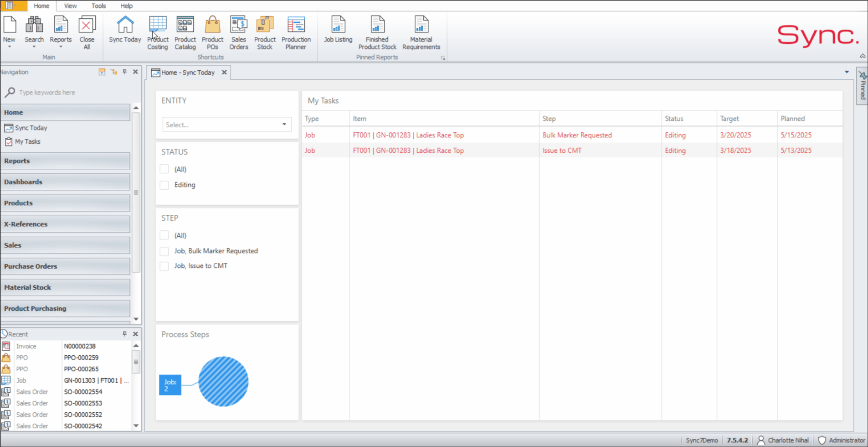The width and height of the screenshot is (868, 447).
Task: Open the Product Stock shortcut
Action: tap(265, 32)
